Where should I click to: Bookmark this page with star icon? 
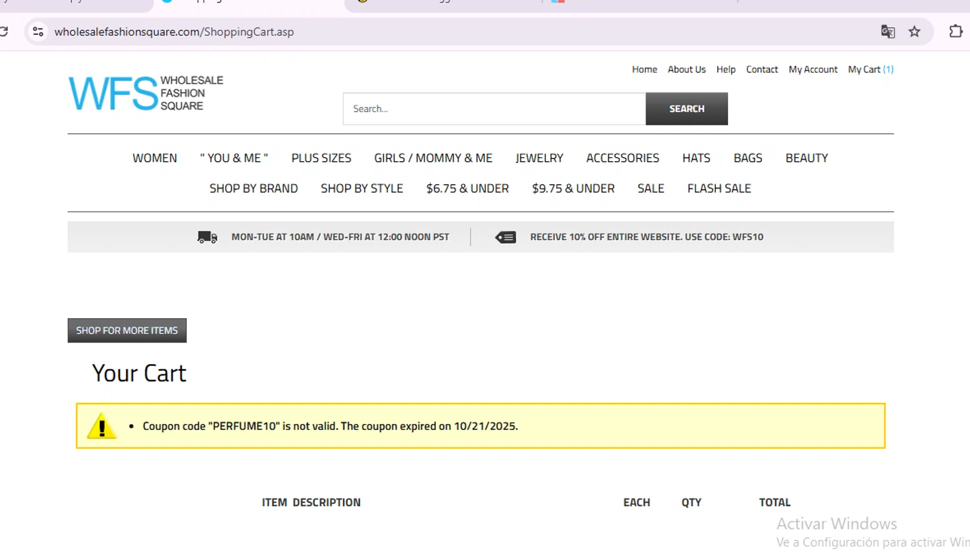coord(914,31)
